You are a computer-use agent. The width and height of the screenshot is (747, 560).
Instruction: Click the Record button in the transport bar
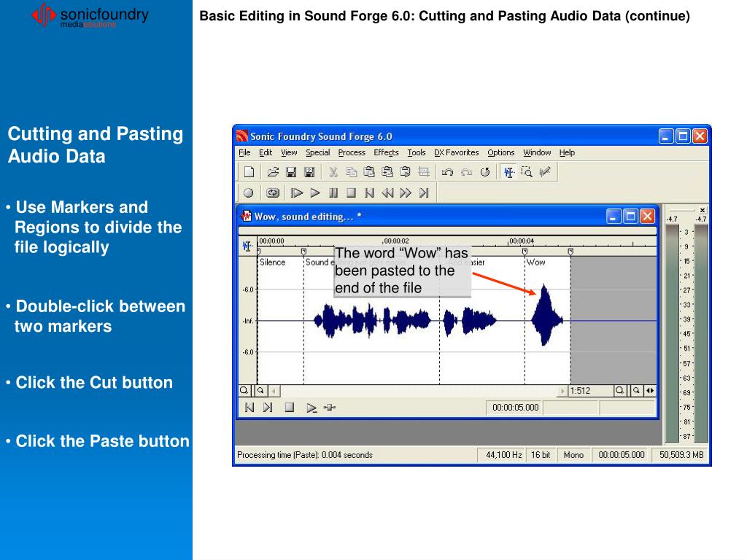(x=249, y=192)
